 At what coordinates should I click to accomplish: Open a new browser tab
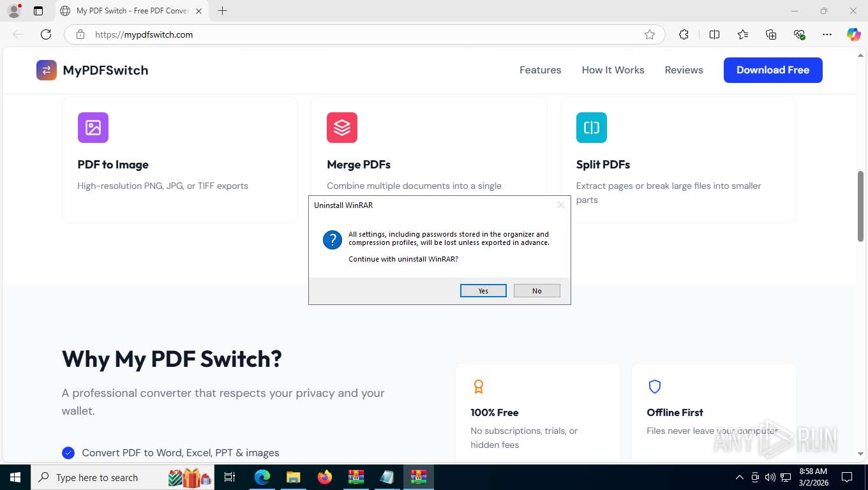pyautogui.click(x=222, y=11)
